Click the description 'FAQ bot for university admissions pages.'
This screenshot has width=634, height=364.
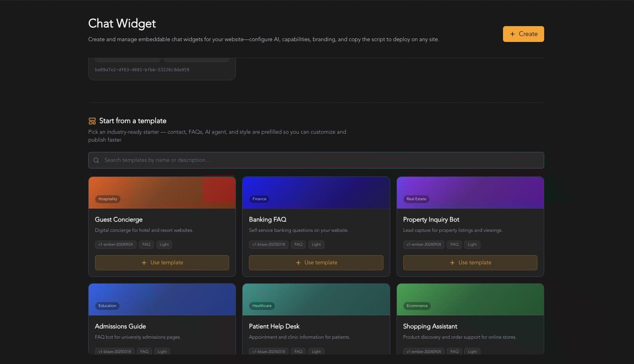(x=138, y=337)
